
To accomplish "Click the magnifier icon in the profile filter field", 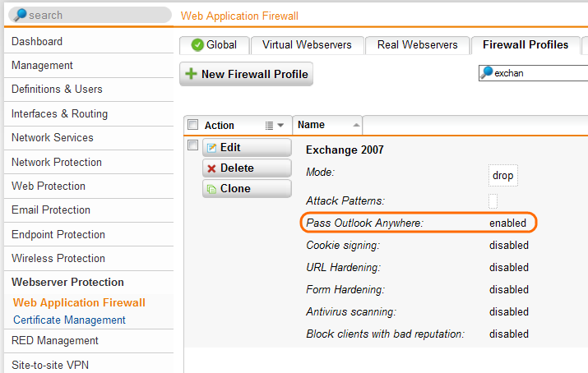I will point(487,73).
